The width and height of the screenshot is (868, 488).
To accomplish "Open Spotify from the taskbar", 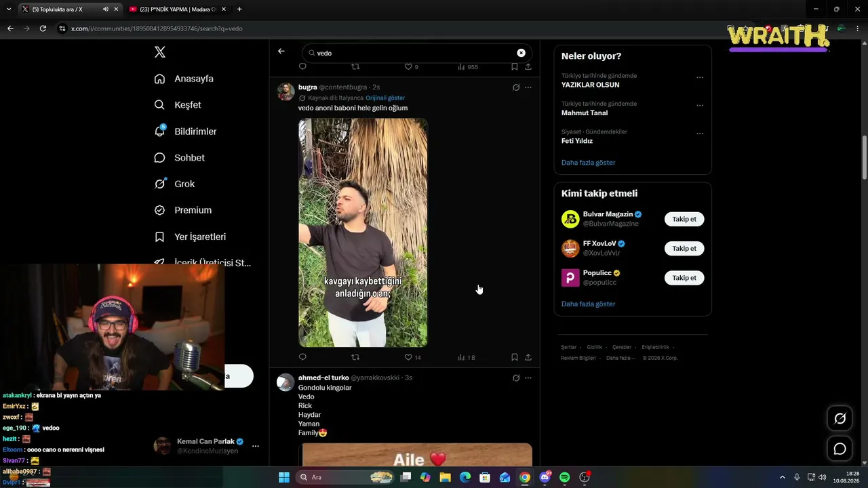I will pos(564,477).
